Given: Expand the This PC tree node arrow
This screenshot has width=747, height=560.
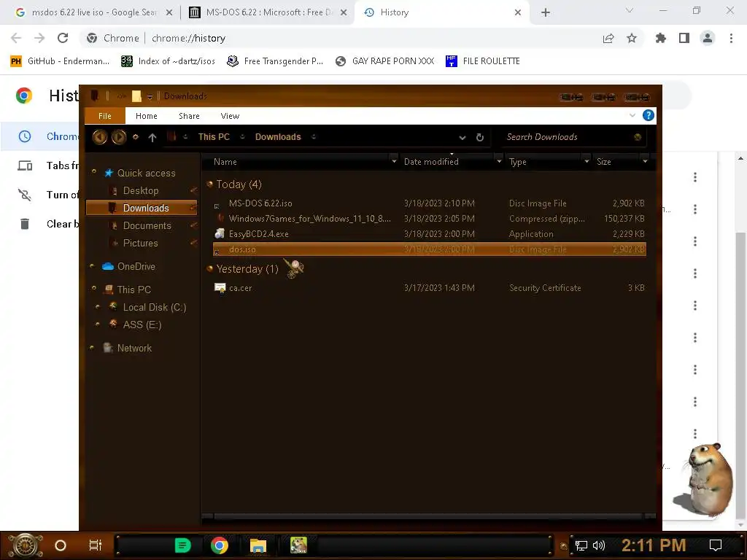Looking at the screenshot, I should [94, 289].
